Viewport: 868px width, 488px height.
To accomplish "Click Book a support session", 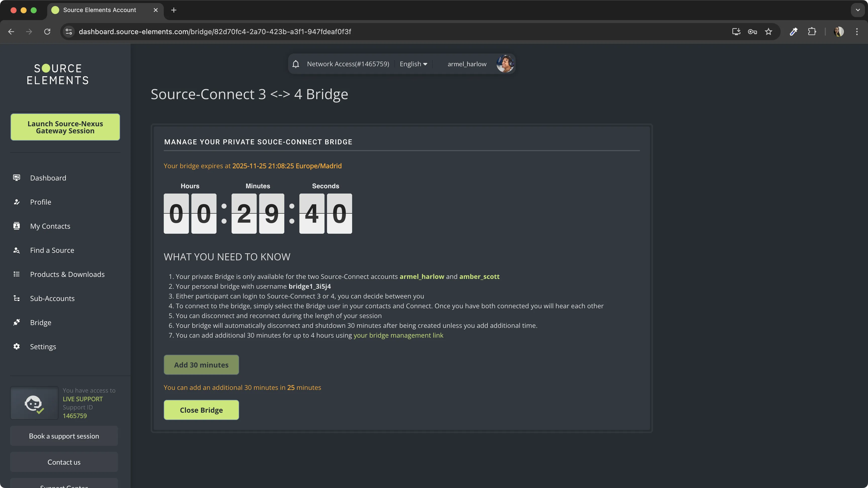I will (64, 436).
